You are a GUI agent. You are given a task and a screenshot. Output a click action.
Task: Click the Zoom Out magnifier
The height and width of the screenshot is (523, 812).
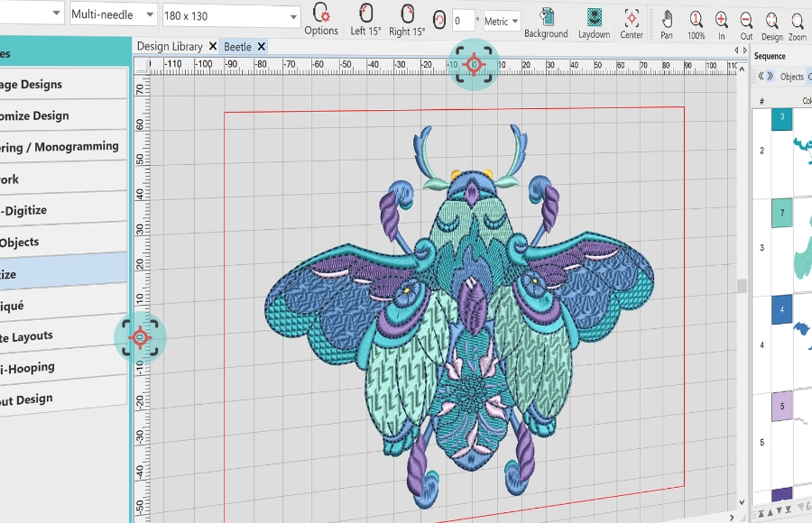(746, 18)
